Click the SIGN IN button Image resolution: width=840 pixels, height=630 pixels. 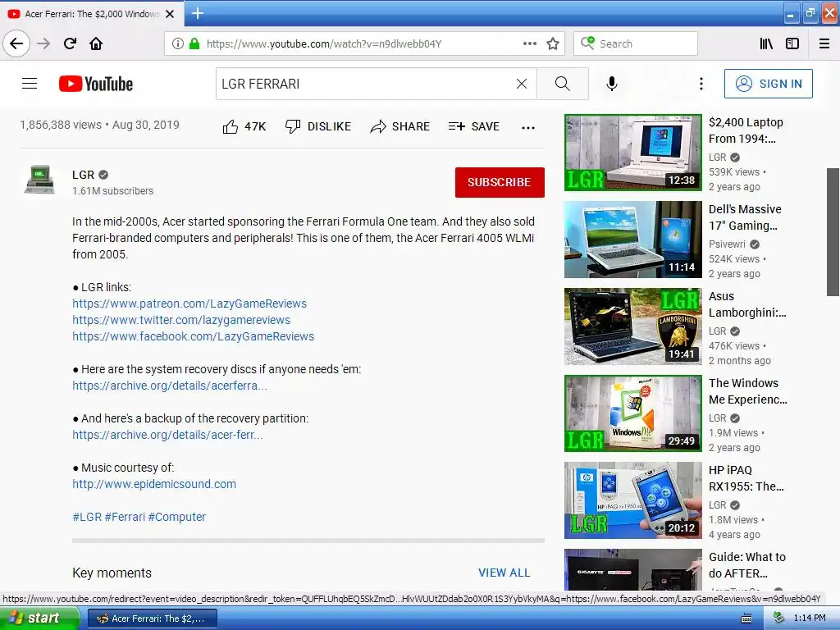click(768, 84)
